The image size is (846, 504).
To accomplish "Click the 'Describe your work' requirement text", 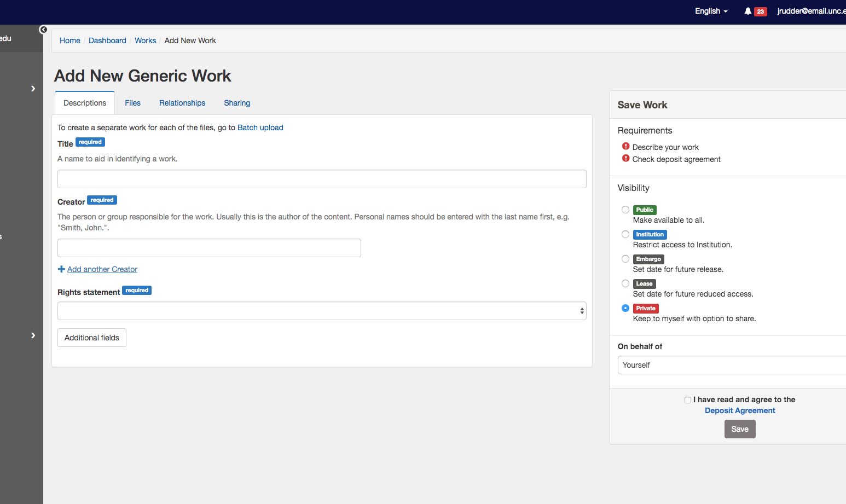I will point(665,147).
